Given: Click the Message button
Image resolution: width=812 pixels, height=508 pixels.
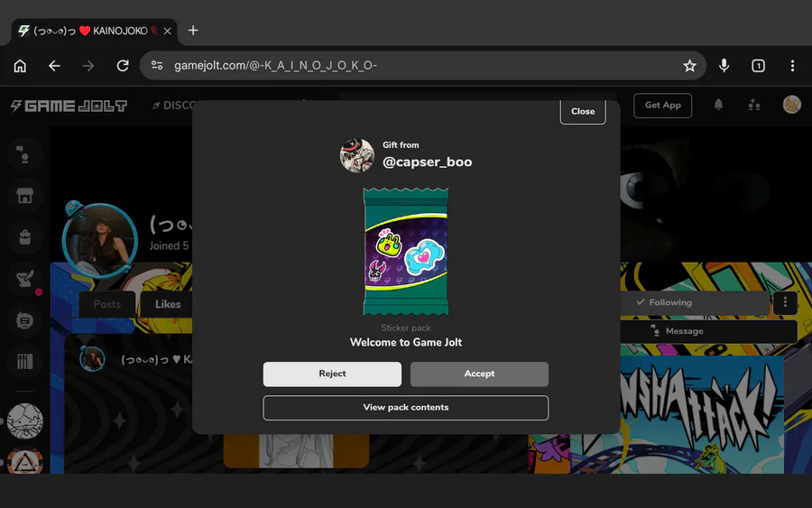Looking at the screenshot, I should [x=709, y=331].
